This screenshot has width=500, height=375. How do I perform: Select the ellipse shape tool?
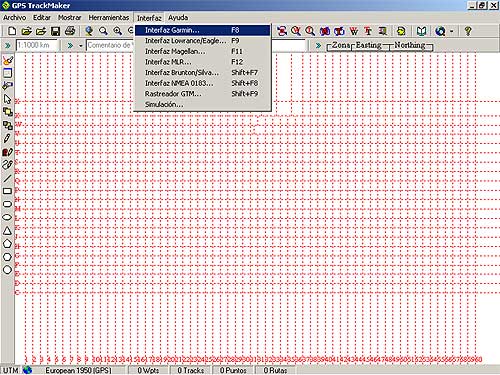click(7, 217)
